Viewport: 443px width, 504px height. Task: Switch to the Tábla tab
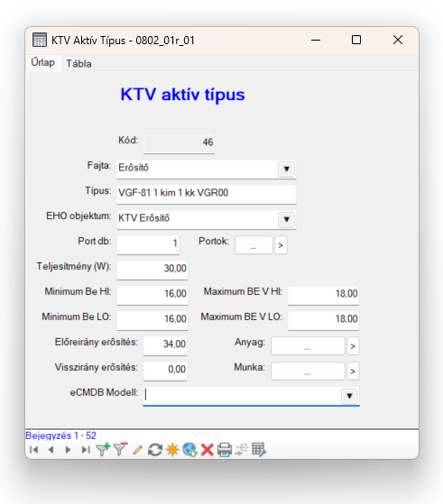pos(78,63)
